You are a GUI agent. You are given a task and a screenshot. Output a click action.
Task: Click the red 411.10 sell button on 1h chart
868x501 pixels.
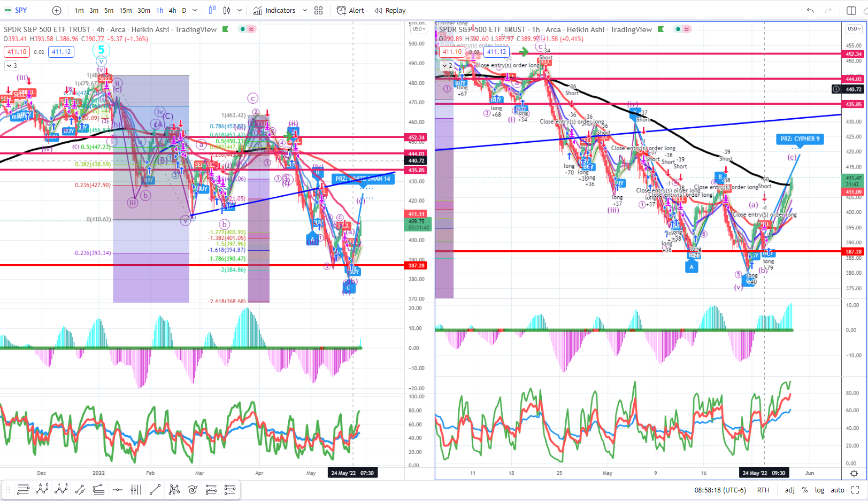pyautogui.click(x=452, y=52)
